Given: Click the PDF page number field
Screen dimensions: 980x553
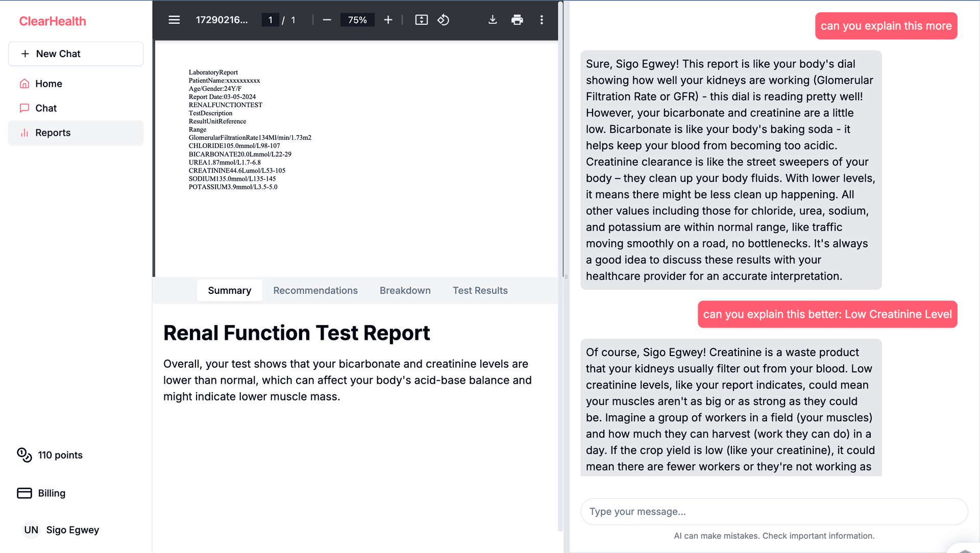Looking at the screenshot, I should [270, 20].
